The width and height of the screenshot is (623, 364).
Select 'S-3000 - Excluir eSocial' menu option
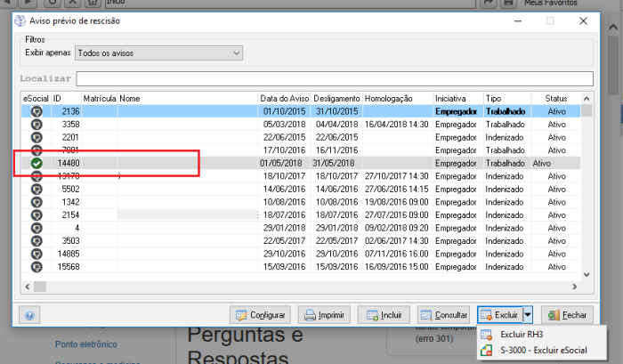pos(542,351)
